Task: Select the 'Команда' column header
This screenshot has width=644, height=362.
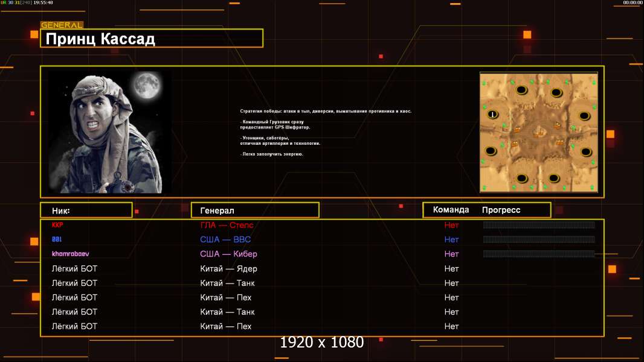Action: 451,210
